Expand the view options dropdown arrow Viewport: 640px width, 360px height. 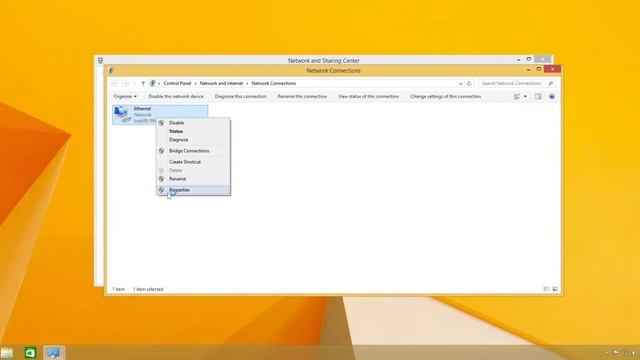[x=525, y=97]
